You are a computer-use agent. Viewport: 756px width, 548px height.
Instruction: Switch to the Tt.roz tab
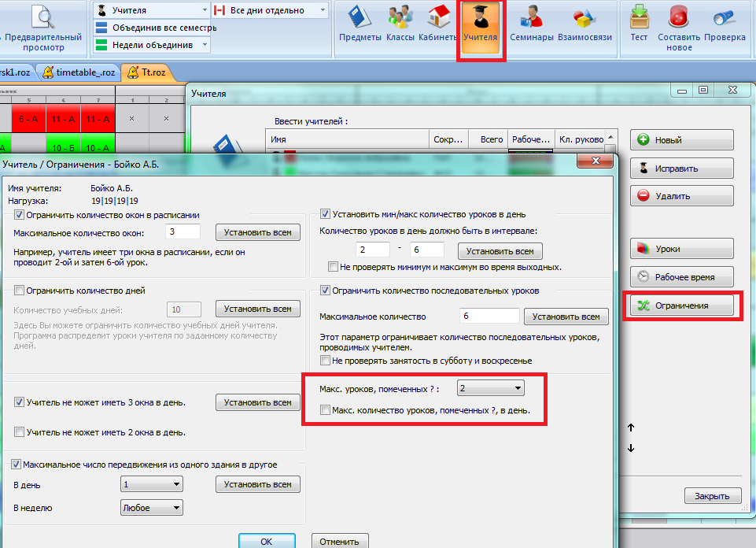point(147,72)
